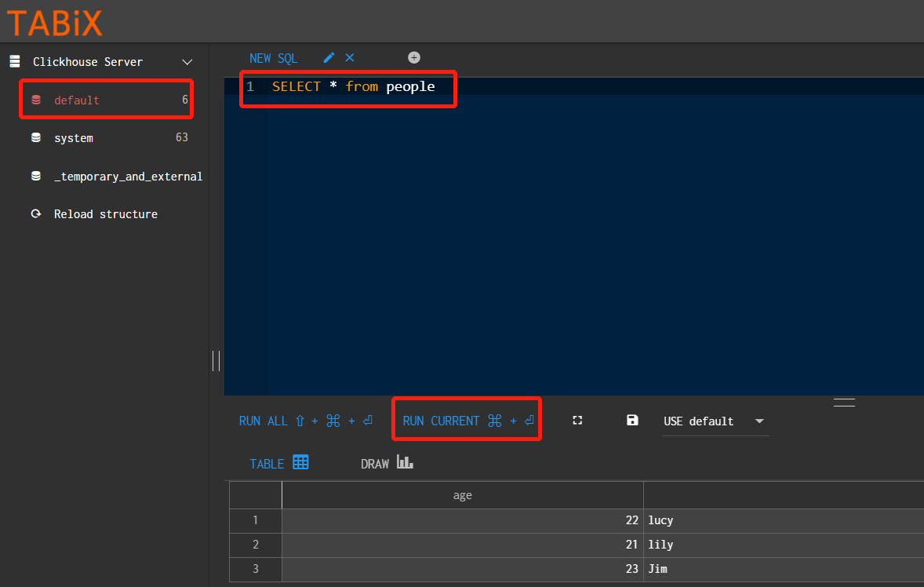Click the default table count 6
The image size is (924, 587).
tap(185, 100)
